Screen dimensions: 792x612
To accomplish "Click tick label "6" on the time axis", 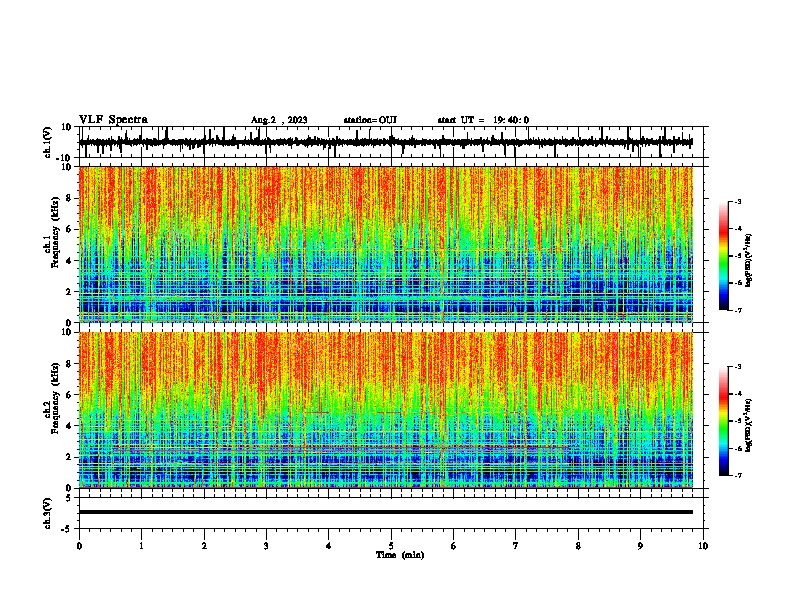I will [x=454, y=546].
